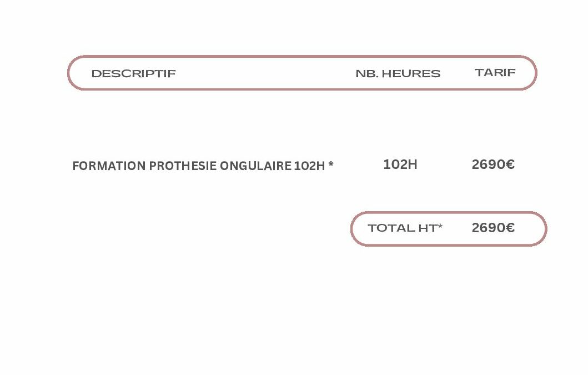Screen dimensions: 588x375
Task: Click the 2690€ amount in the total box
Action: pos(493,228)
